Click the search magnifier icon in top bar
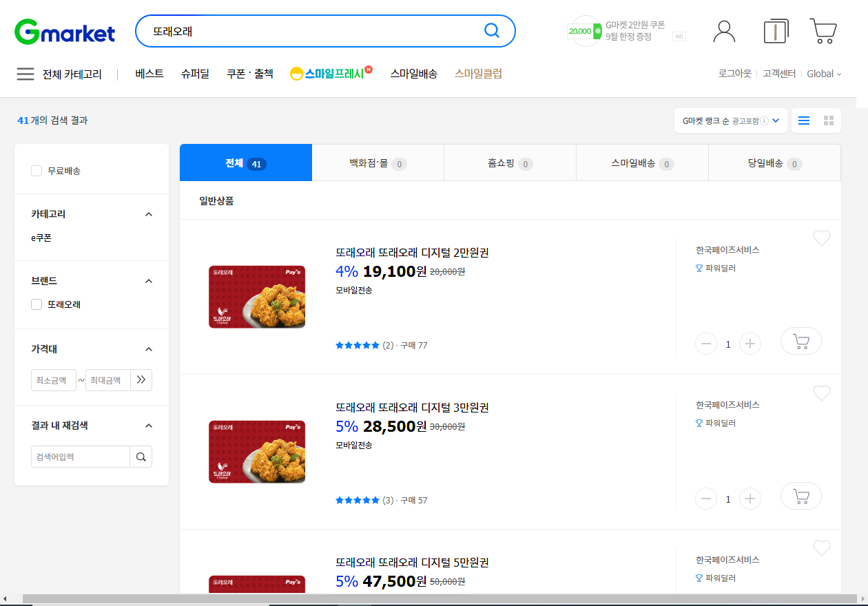 492,31
